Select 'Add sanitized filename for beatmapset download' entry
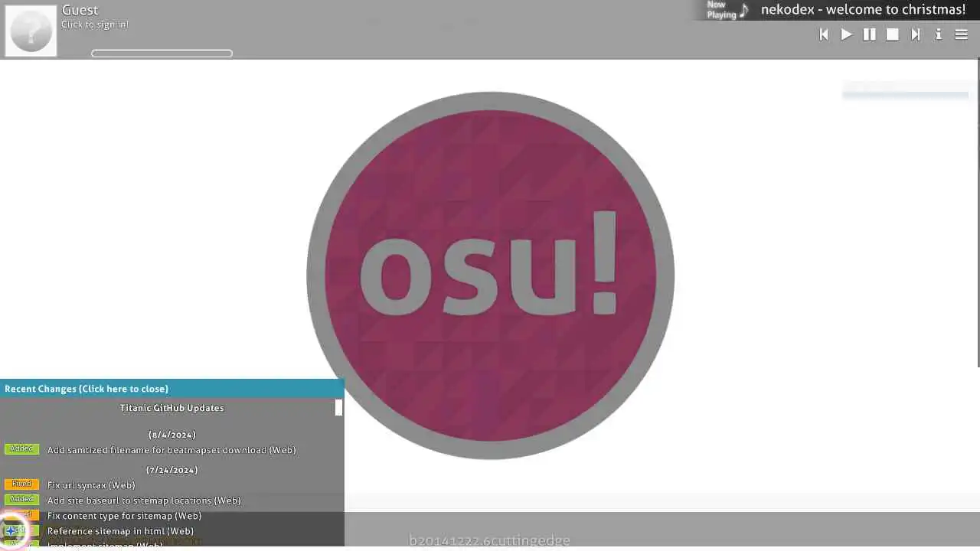The image size is (980, 551). (171, 450)
